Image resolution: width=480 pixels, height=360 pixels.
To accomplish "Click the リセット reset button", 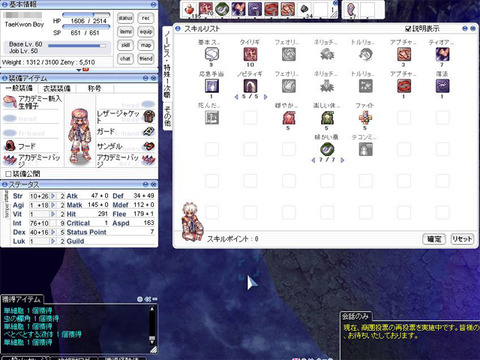I will [x=462, y=239].
